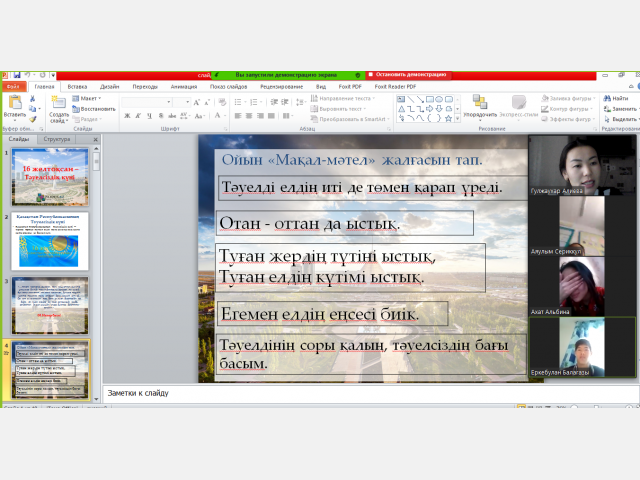Screen dimensions: 640x480
Task: Switch to the Анимация ribbon tab
Action: (x=184, y=87)
